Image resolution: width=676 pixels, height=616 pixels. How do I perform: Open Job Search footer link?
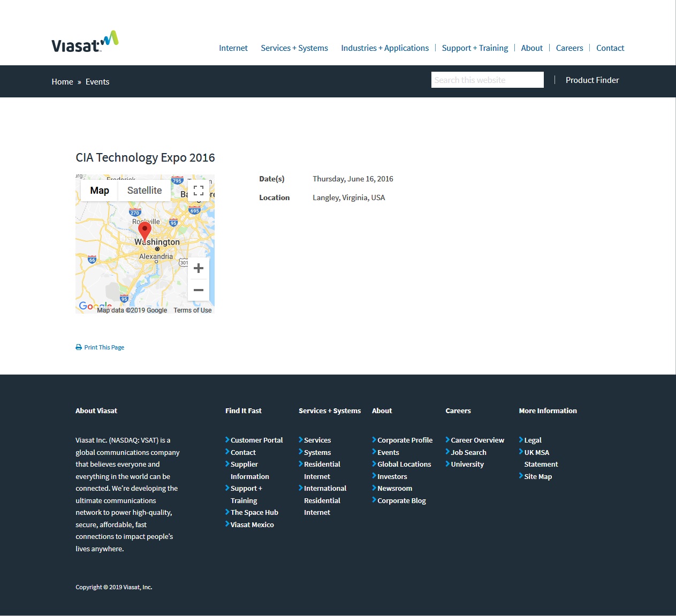[468, 453]
